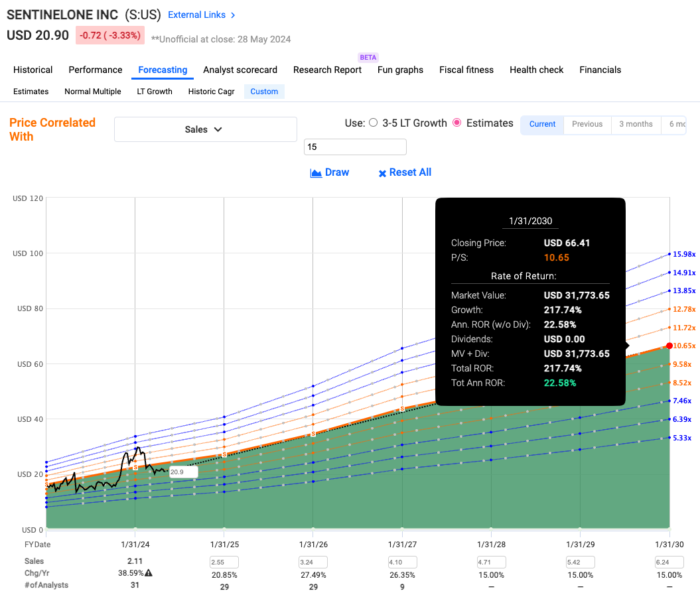The height and width of the screenshot is (591, 700).
Task: Click the USD 66.41 closing price in tooltip
Action: click(567, 243)
